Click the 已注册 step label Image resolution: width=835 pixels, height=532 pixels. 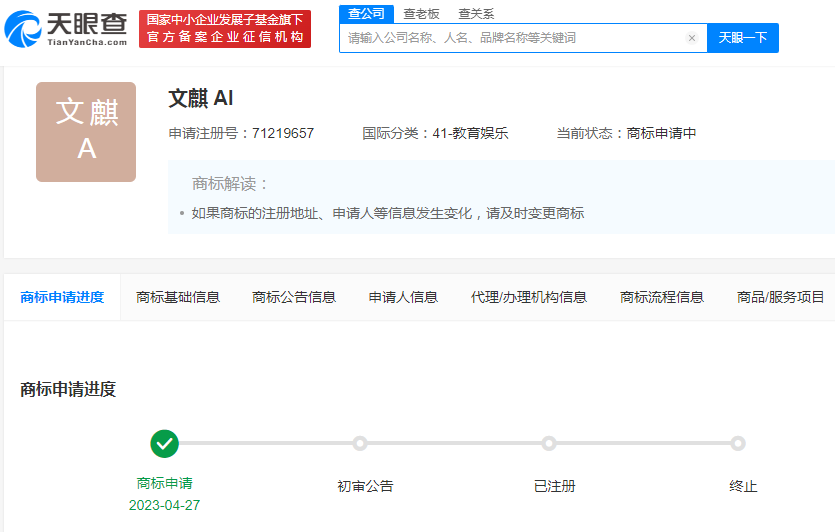coord(554,486)
